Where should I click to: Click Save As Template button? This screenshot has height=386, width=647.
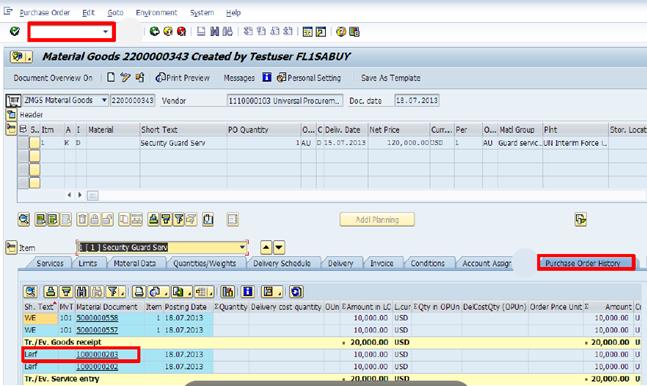(x=390, y=78)
